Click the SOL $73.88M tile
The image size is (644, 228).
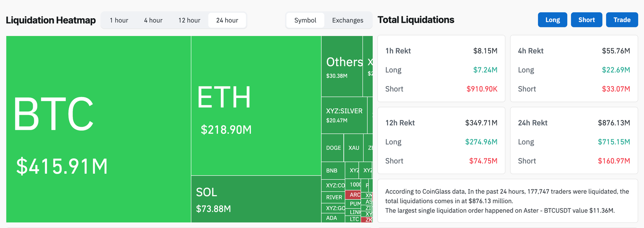click(256, 199)
